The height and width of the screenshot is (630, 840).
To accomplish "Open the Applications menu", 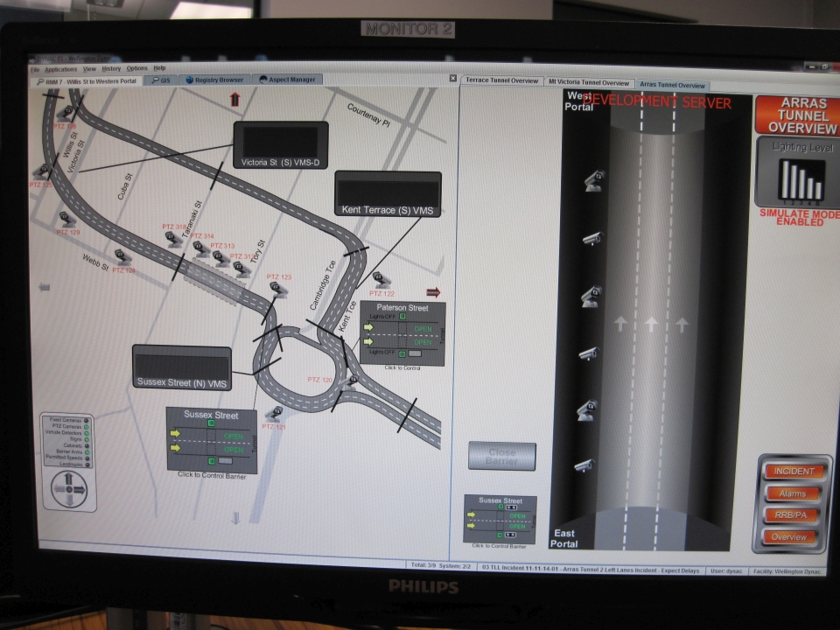I will pyautogui.click(x=60, y=69).
